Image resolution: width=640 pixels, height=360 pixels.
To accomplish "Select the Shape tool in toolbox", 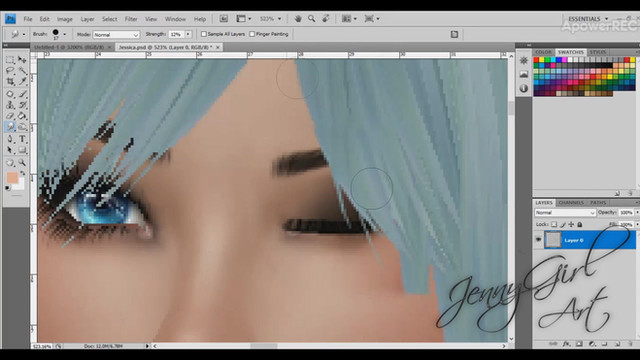I will [22, 150].
